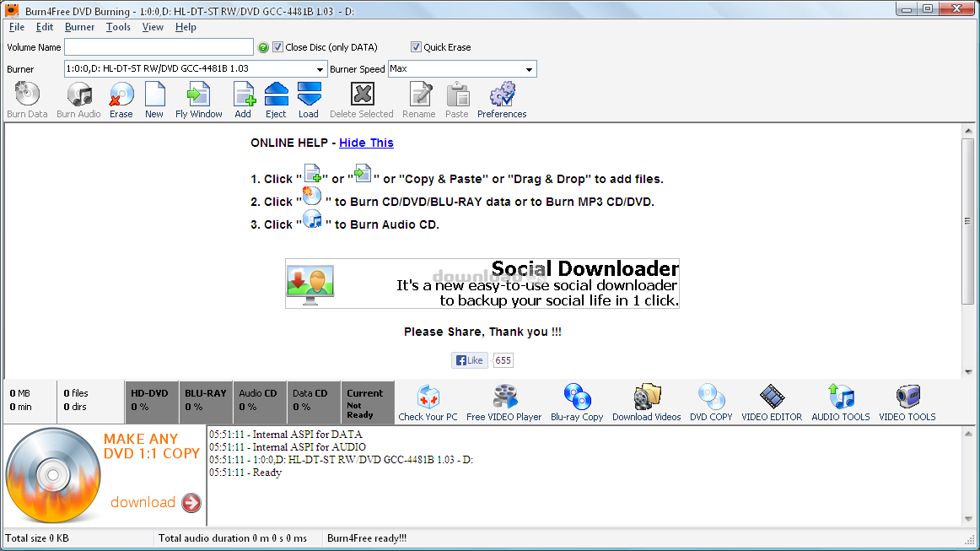Eject the disc tray
Image resolution: width=980 pixels, height=551 pixels.
[x=277, y=95]
